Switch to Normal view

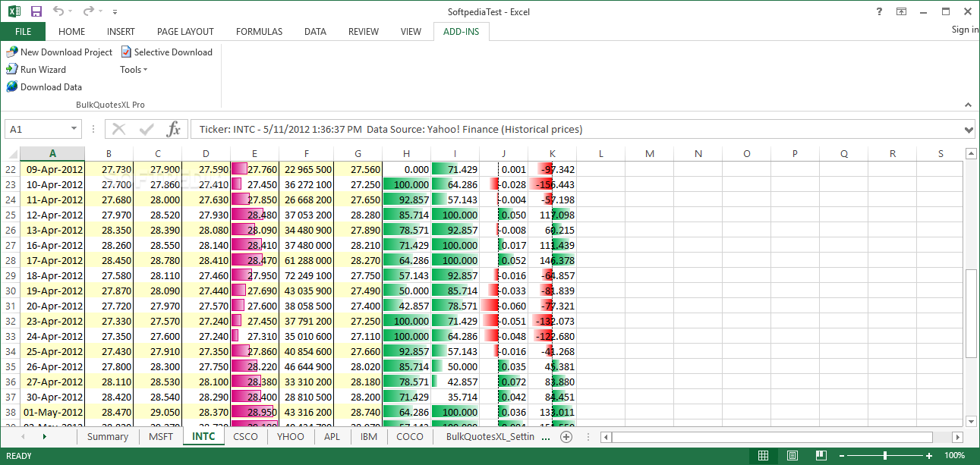click(x=763, y=456)
